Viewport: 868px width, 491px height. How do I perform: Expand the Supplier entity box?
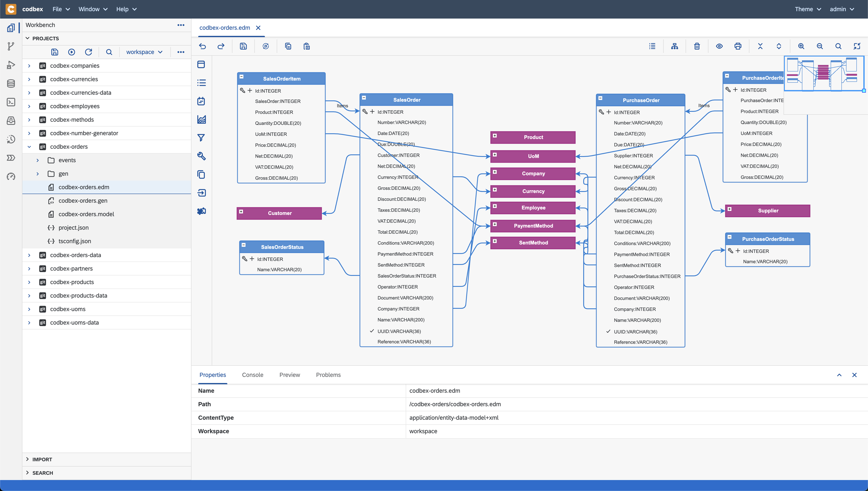tap(730, 209)
